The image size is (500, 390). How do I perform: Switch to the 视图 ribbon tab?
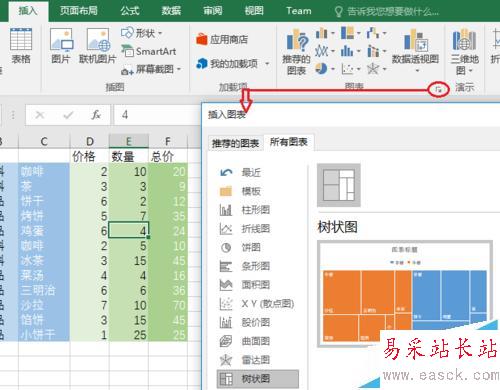[254, 11]
